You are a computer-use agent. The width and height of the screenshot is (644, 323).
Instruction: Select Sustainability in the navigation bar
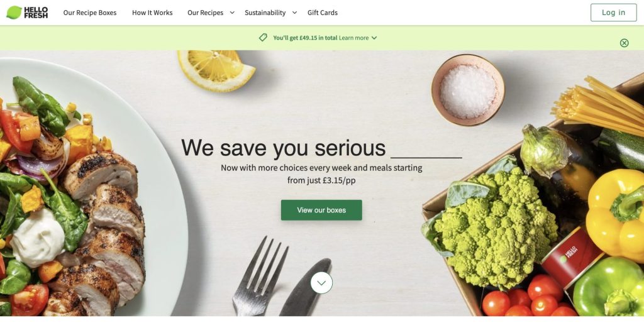click(x=265, y=13)
